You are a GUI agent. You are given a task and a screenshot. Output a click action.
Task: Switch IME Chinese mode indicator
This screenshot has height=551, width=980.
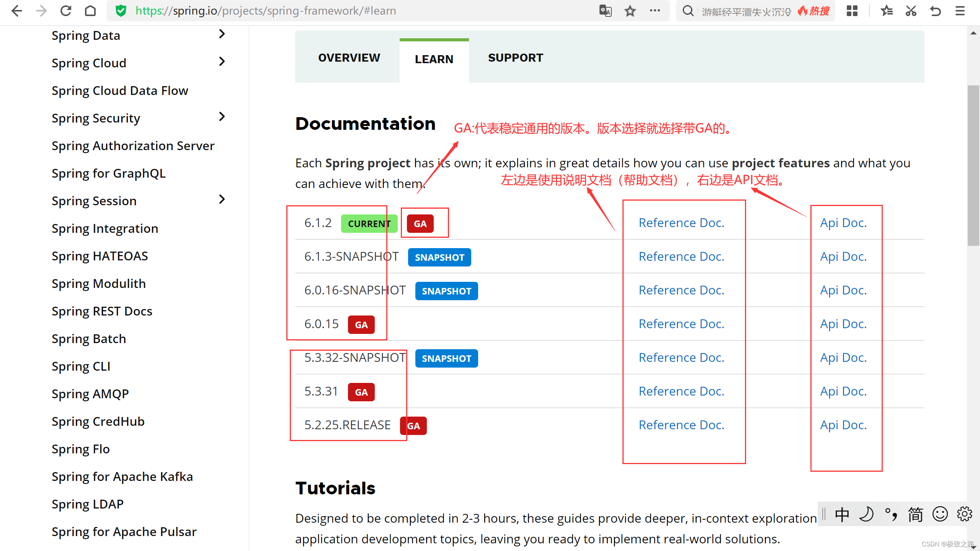tap(842, 514)
